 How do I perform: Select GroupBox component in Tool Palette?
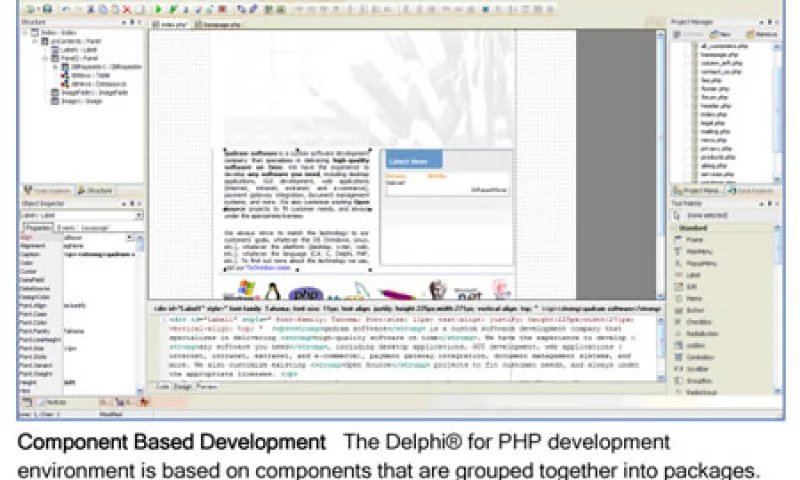click(693, 381)
